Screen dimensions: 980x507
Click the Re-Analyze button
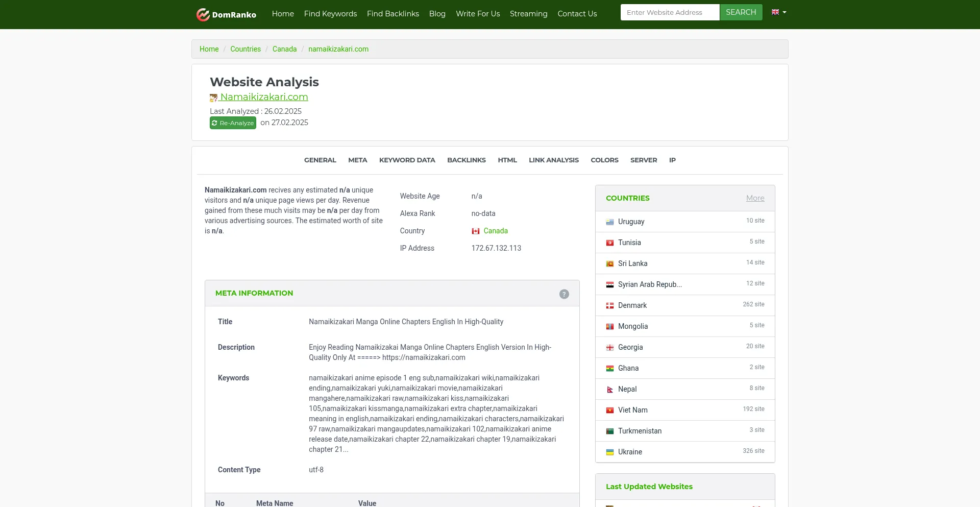(x=233, y=123)
